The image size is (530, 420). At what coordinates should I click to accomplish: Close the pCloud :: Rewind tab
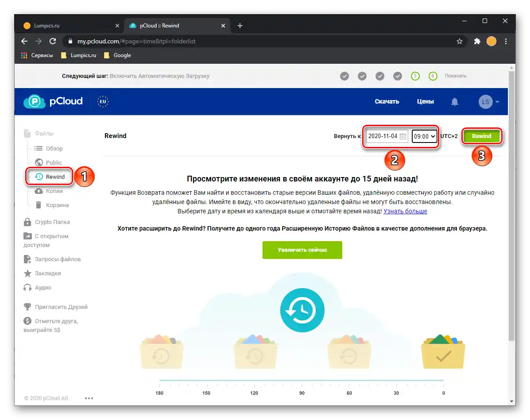pos(223,26)
